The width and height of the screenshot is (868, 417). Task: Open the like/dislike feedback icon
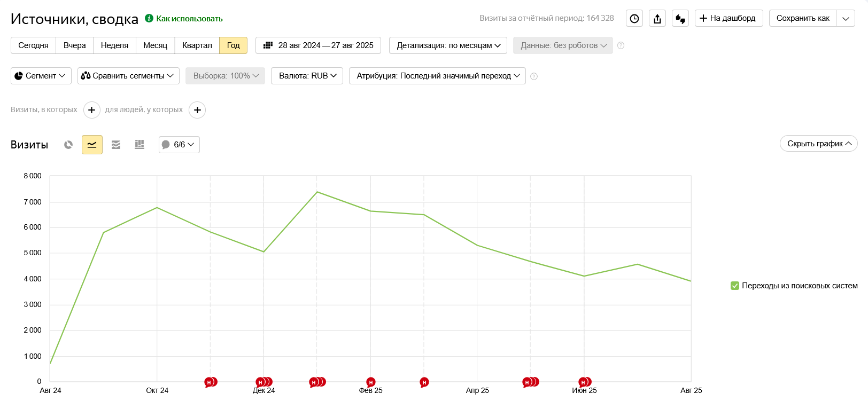pyautogui.click(x=680, y=18)
